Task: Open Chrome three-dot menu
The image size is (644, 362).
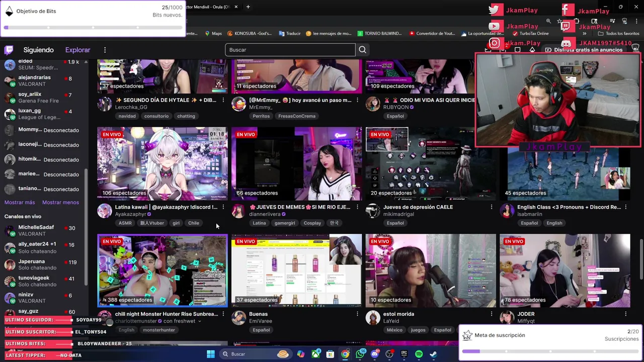Action: (636, 21)
